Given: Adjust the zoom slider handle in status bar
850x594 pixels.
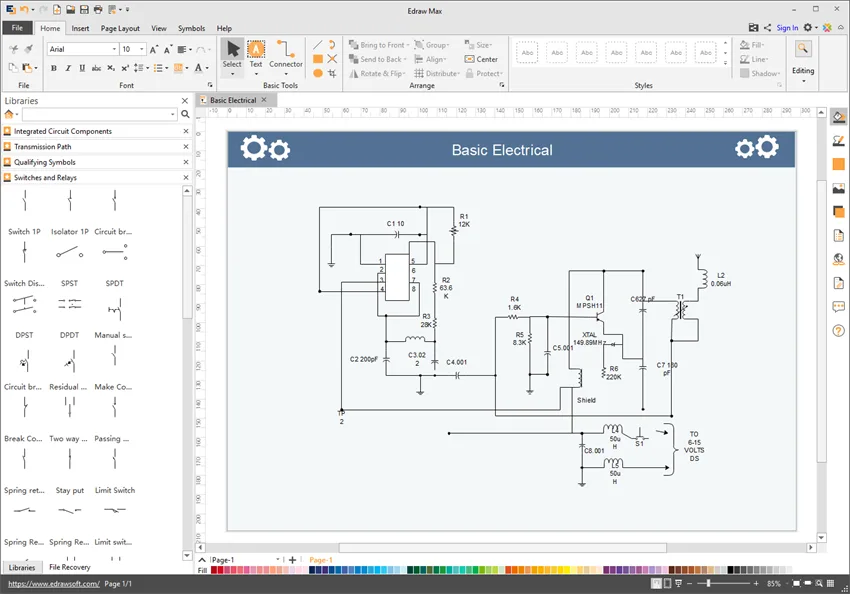Looking at the screenshot, I should (708, 583).
